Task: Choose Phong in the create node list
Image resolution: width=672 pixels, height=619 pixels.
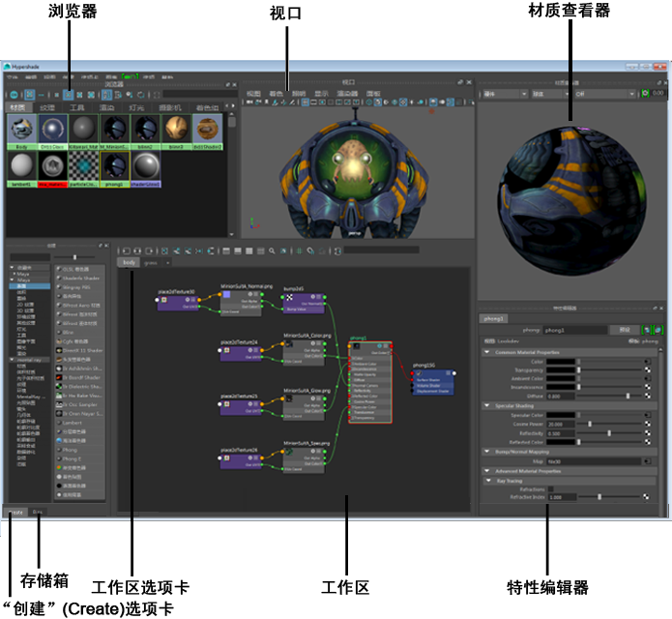Action: (x=79, y=450)
